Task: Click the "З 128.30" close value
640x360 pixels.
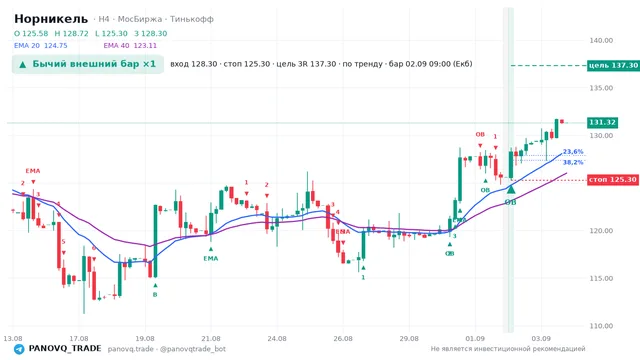Action: pos(151,33)
